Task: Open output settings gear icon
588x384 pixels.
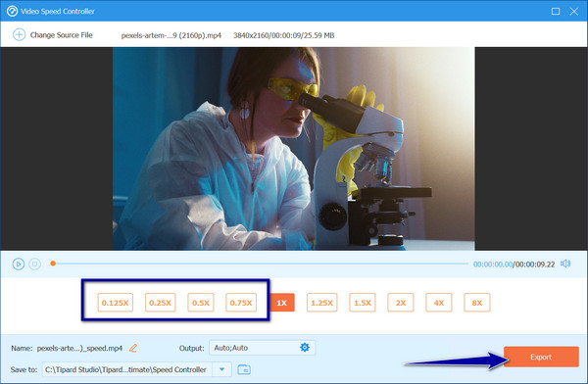Action: click(x=305, y=347)
